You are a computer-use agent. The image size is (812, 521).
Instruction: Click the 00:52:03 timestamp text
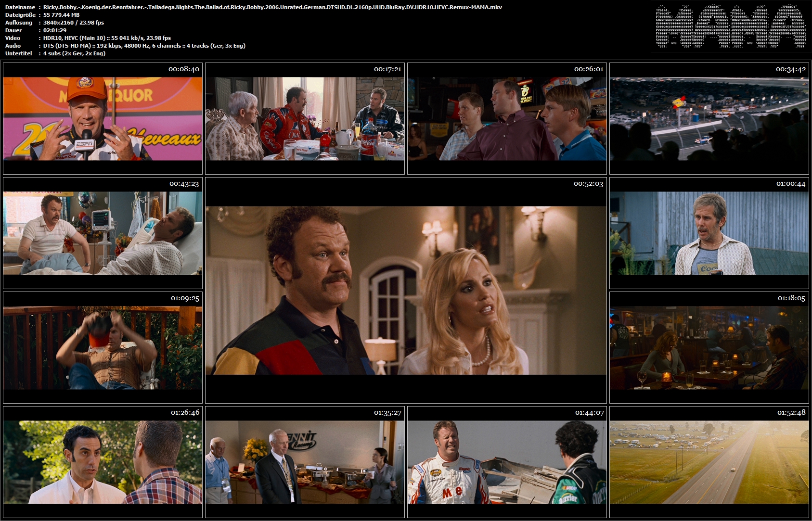point(588,184)
